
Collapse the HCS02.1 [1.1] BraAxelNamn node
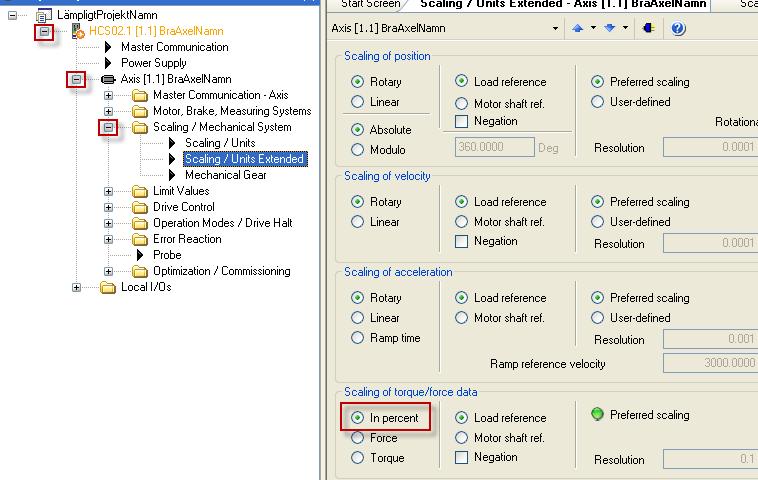[44, 31]
